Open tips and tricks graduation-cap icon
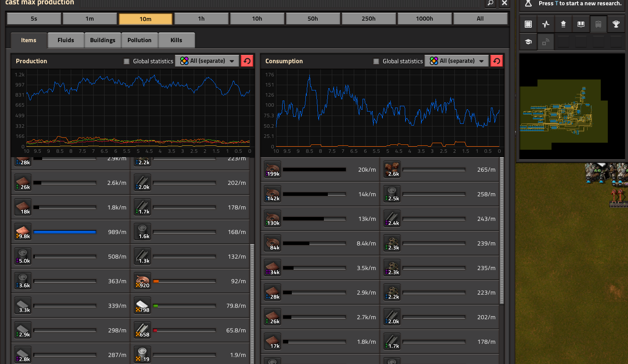This screenshot has width=628, height=364. pyautogui.click(x=528, y=42)
